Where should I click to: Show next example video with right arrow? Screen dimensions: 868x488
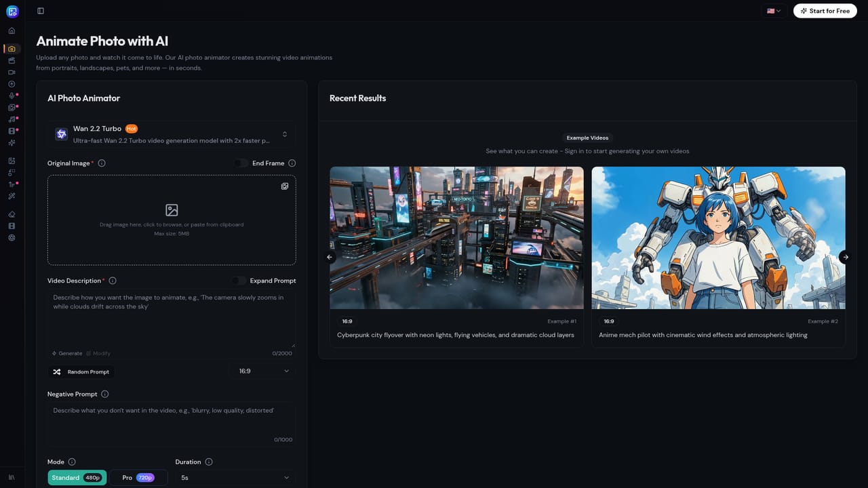click(845, 257)
